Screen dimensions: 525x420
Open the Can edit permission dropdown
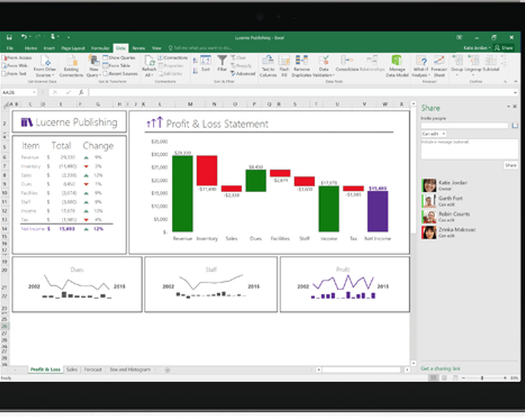click(434, 134)
